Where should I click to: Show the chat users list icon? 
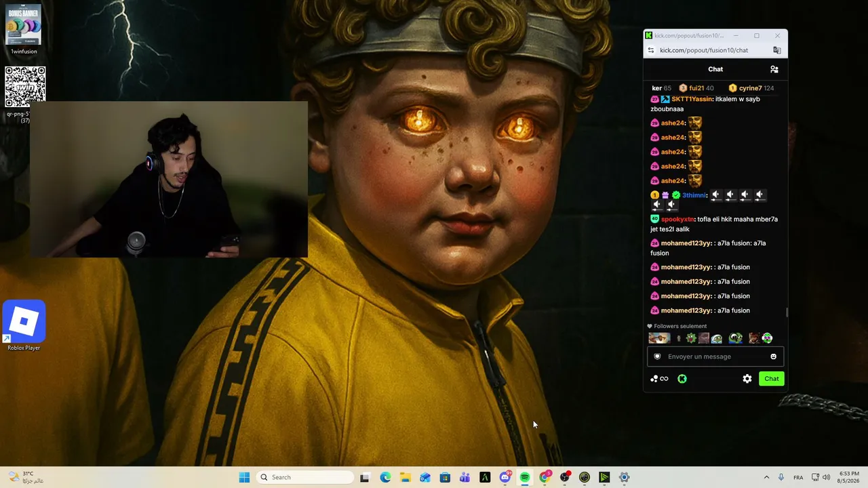click(x=774, y=69)
